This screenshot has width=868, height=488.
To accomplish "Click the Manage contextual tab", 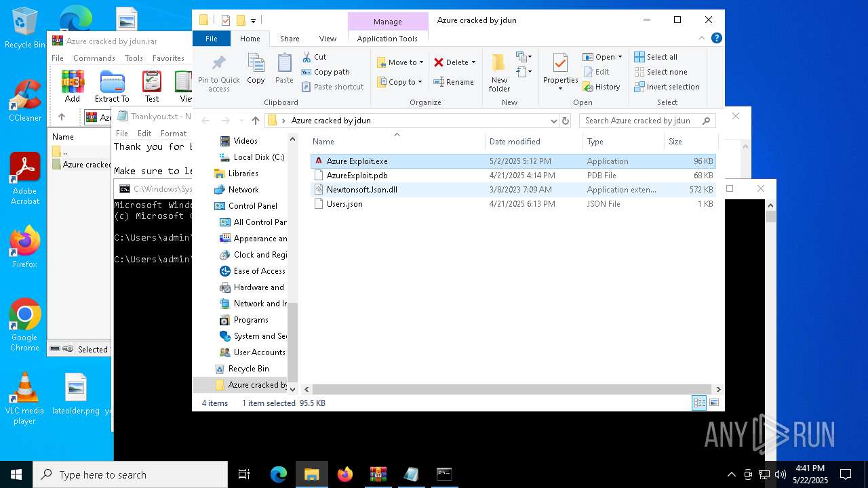I will [x=388, y=22].
